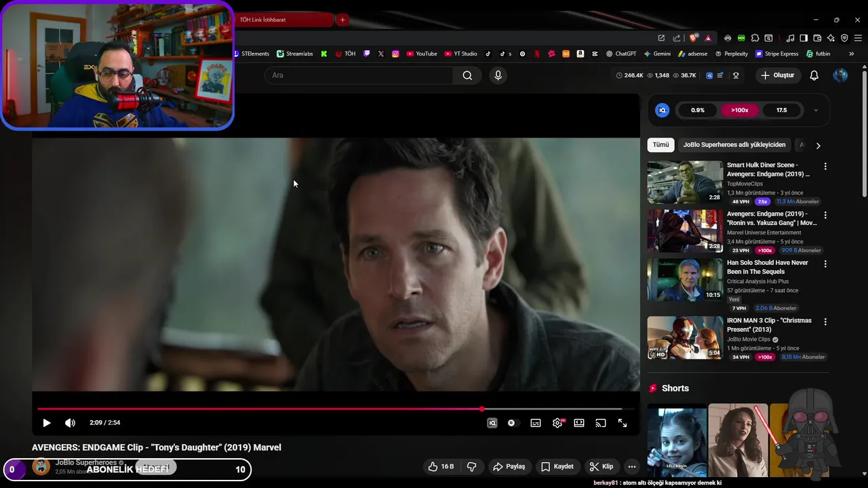This screenshot has width=868, height=488.
Task: Create a clip with Klip button
Action: [x=601, y=466]
